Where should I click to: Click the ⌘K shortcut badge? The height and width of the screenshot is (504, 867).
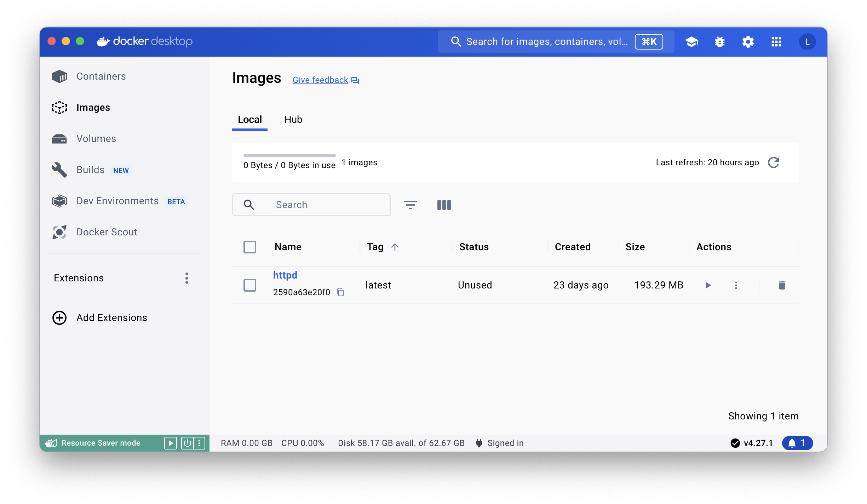point(649,42)
